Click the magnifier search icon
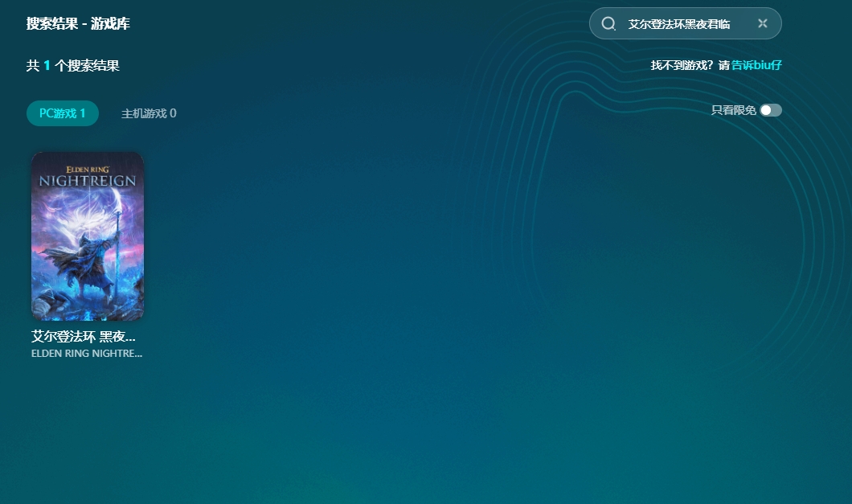 [x=608, y=23]
